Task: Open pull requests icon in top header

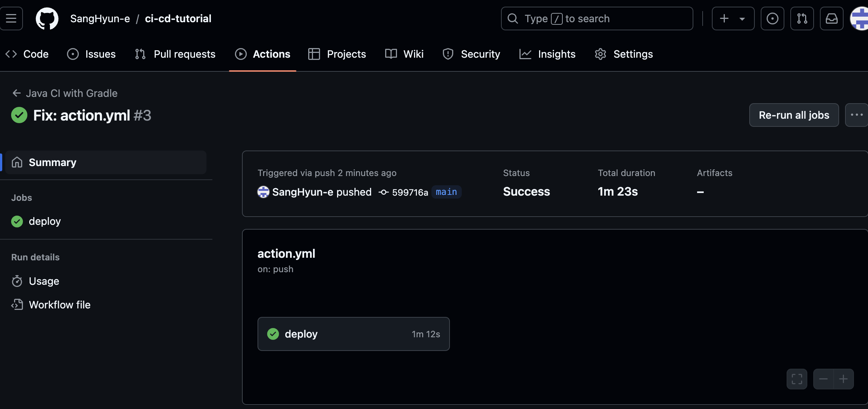Action: [x=802, y=18]
